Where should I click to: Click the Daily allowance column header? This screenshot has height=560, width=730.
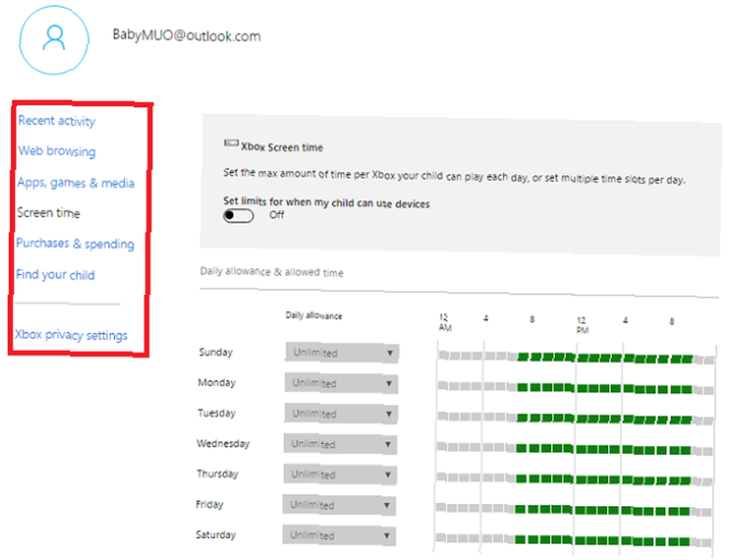tap(314, 315)
